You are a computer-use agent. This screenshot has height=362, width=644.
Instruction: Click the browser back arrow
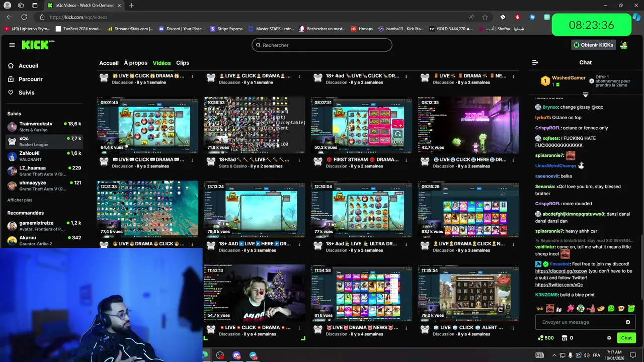[x=9, y=17]
